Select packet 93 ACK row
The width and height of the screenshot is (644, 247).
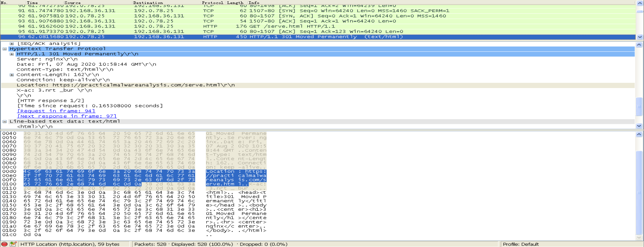[x=317, y=21]
